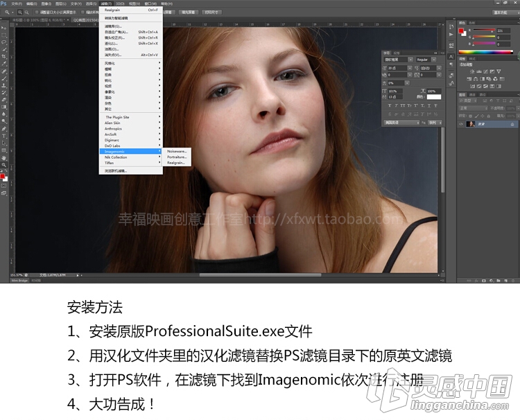Viewport: 520px width, 420px height.
Task: Switch to the QQ截图 document tab
Action: [85, 20]
